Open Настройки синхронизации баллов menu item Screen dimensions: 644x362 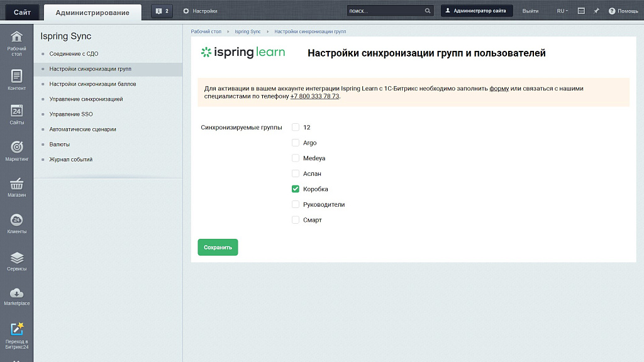tap(93, 82)
